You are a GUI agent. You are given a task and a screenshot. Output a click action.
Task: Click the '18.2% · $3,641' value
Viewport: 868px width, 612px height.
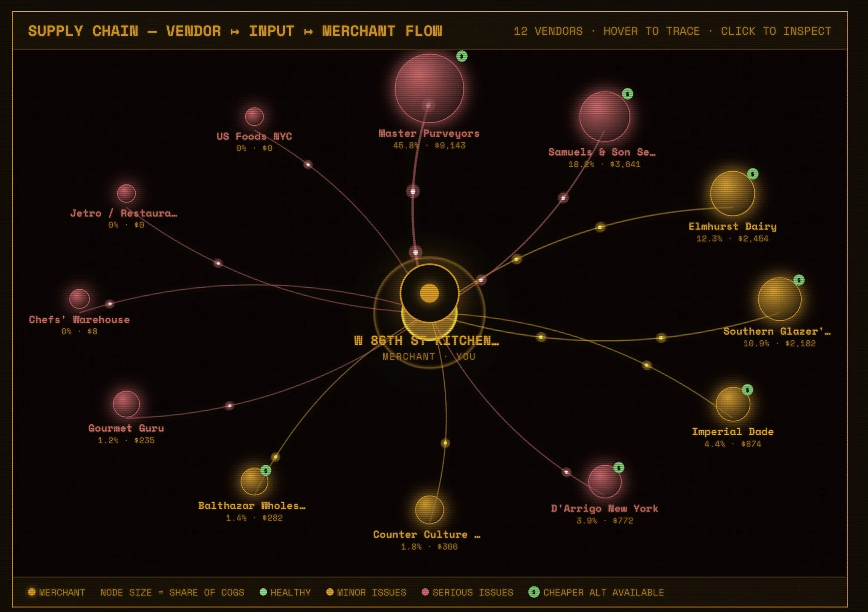[x=604, y=164]
